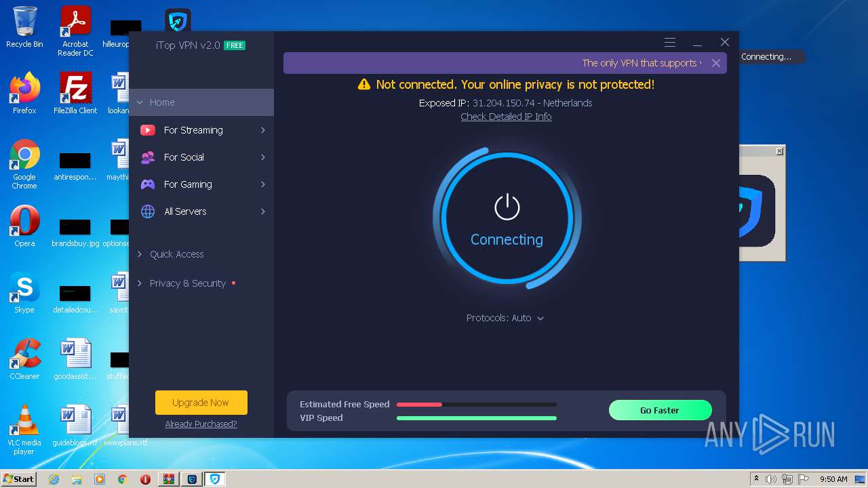This screenshot has width=868, height=488.
Task: Click the FREE badge next to title
Action: 235,45
